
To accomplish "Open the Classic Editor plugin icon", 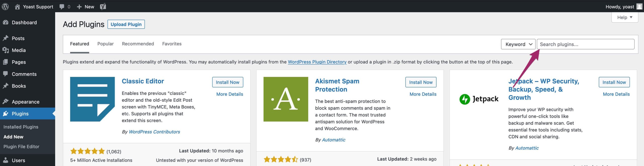I will point(92,99).
